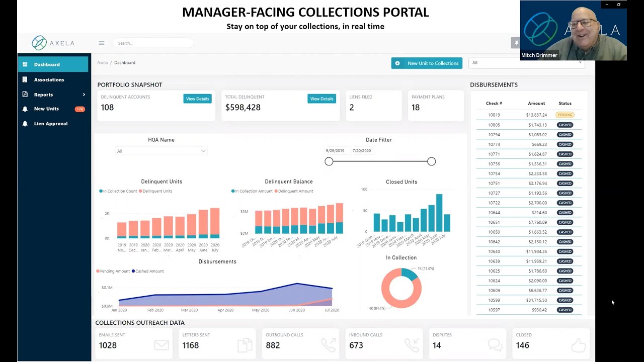The height and width of the screenshot is (362, 644).
Task: Click the pin icon in top bar
Action: pos(515,43)
